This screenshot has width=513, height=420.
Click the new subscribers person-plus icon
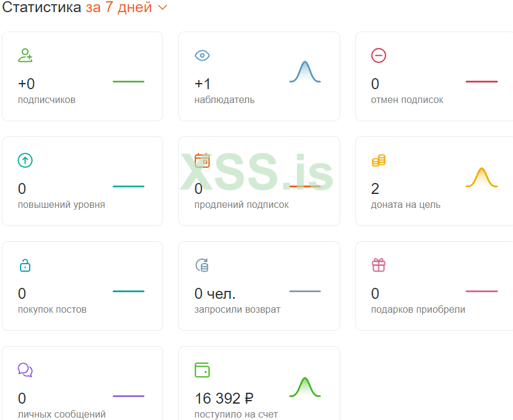point(25,56)
